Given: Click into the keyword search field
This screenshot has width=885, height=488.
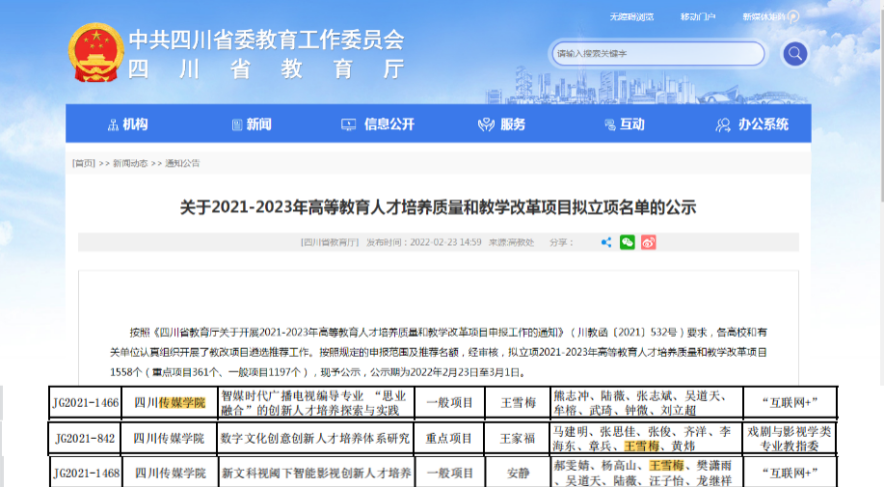Looking at the screenshot, I should tap(655, 54).
